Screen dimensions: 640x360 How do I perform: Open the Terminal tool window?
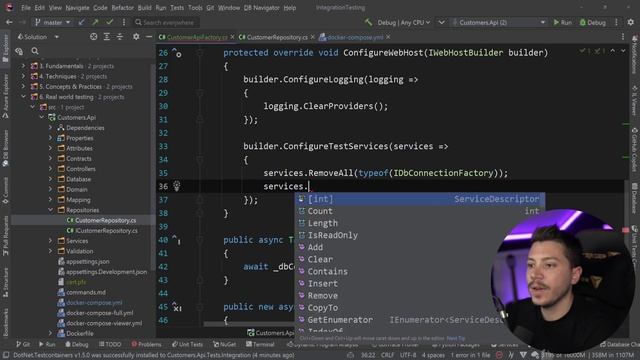point(260,344)
